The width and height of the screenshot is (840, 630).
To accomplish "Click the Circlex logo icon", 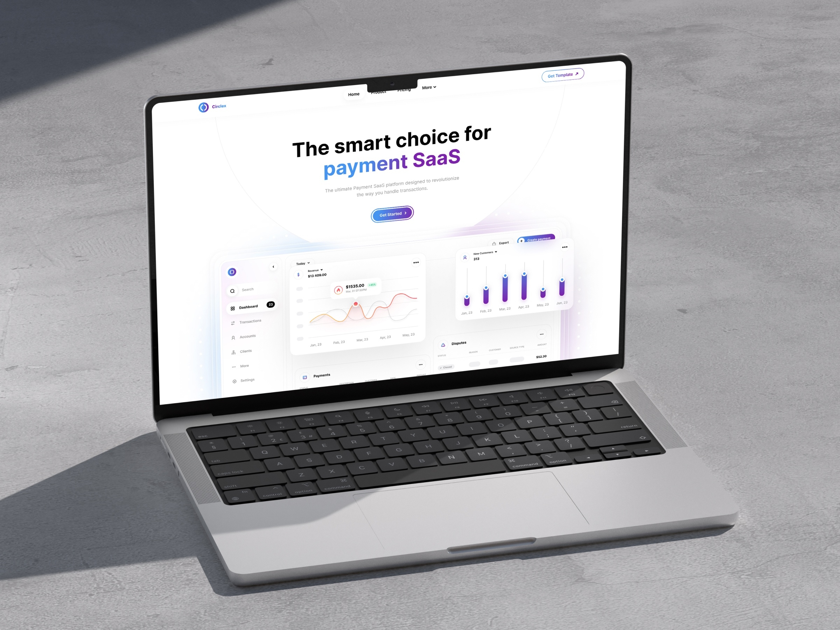I will coord(201,105).
